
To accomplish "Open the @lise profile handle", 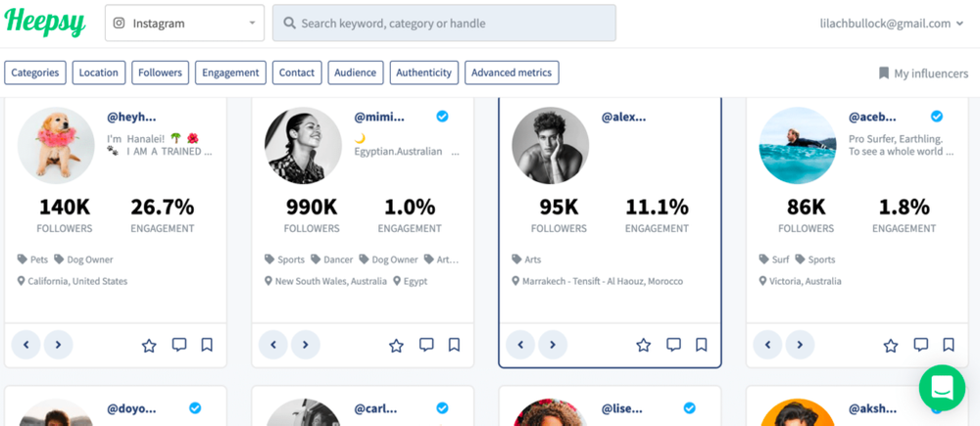I will tap(622, 409).
